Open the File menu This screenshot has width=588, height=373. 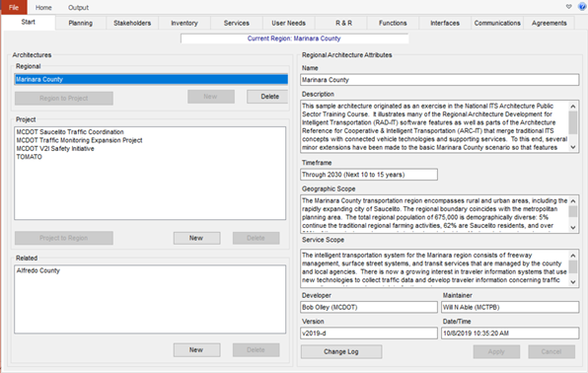pos(14,7)
